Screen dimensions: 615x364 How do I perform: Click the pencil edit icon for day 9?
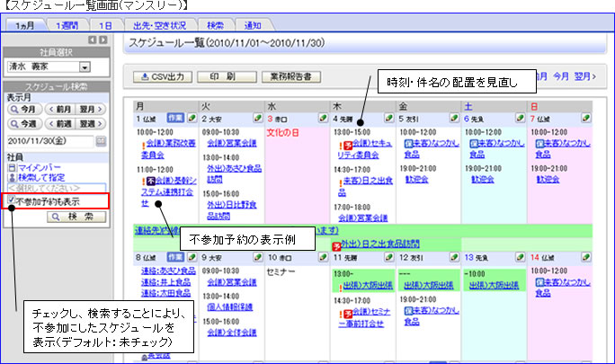tap(258, 257)
